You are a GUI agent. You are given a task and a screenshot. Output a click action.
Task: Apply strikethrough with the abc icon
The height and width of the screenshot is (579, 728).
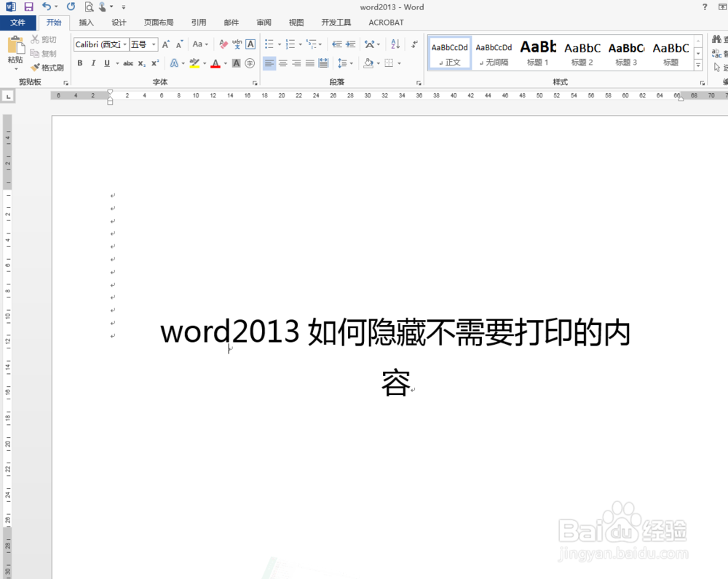tap(128, 63)
